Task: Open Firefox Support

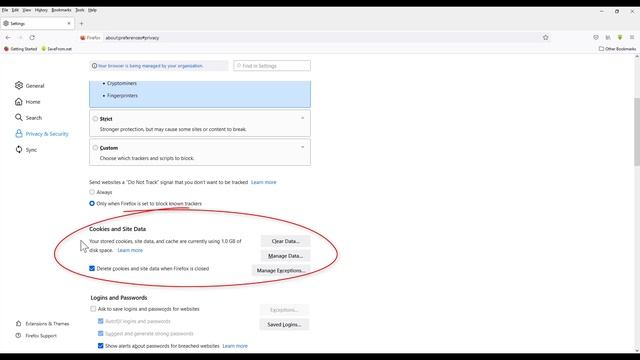Action: [36, 336]
